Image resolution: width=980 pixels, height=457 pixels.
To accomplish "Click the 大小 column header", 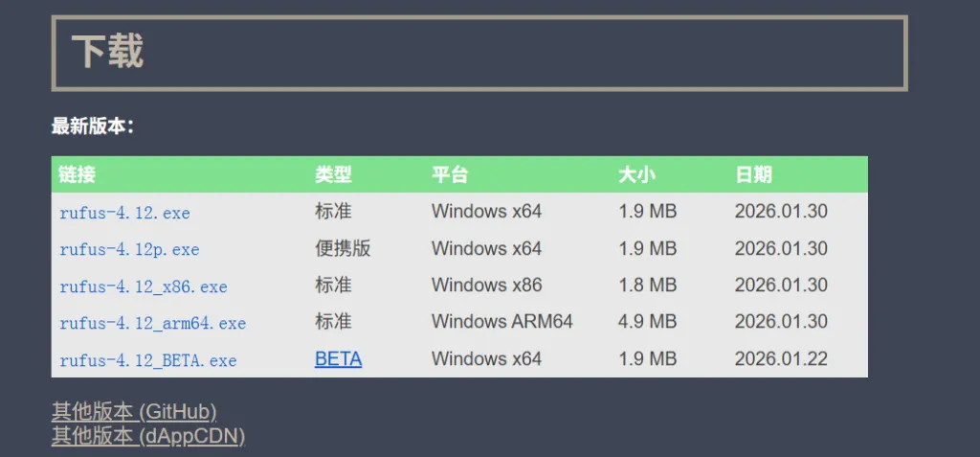I will pyautogui.click(x=636, y=174).
